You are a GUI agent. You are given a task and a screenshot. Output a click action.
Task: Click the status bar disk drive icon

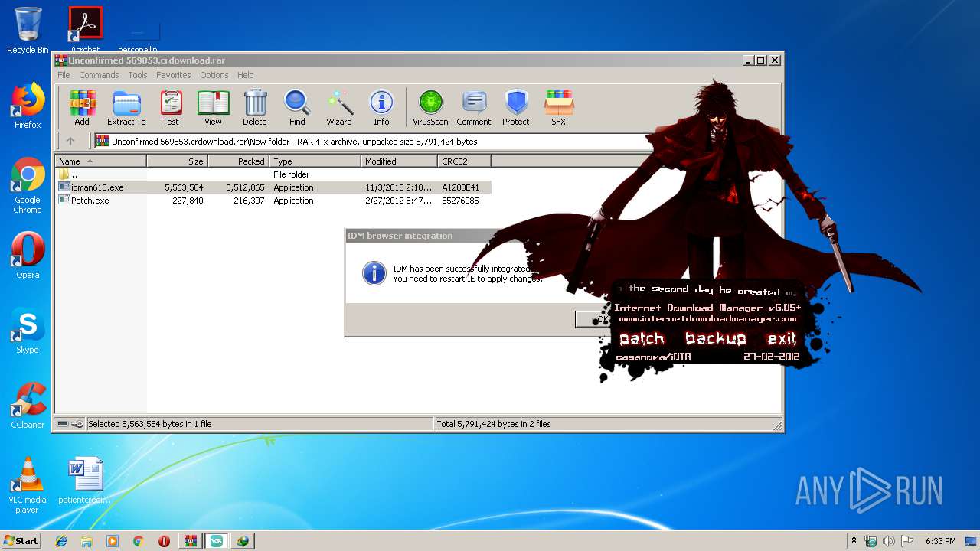click(62, 424)
